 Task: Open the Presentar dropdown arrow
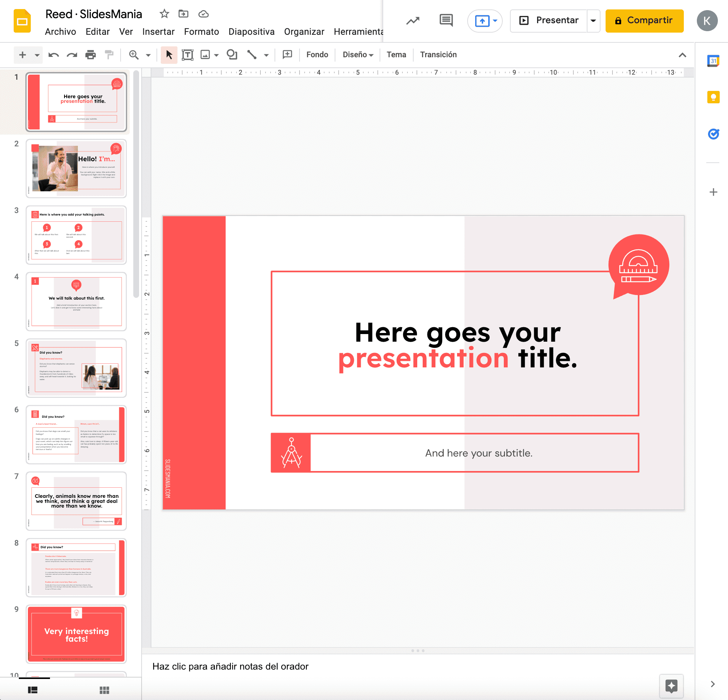[x=593, y=20]
